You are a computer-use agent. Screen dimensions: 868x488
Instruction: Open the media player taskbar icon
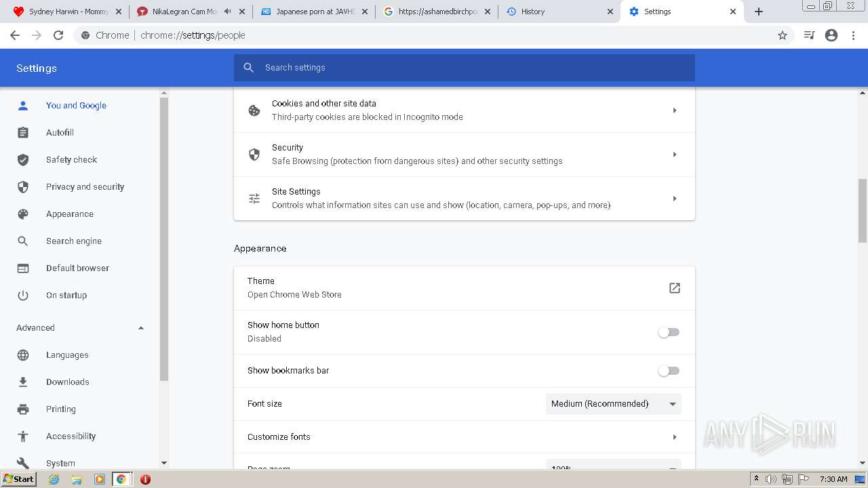tap(99, 479)
